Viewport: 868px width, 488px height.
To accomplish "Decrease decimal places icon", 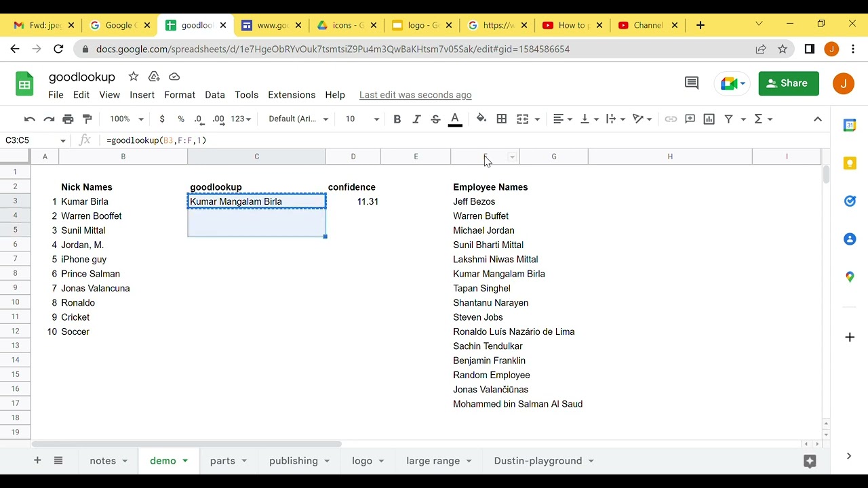I will point(199,119).
